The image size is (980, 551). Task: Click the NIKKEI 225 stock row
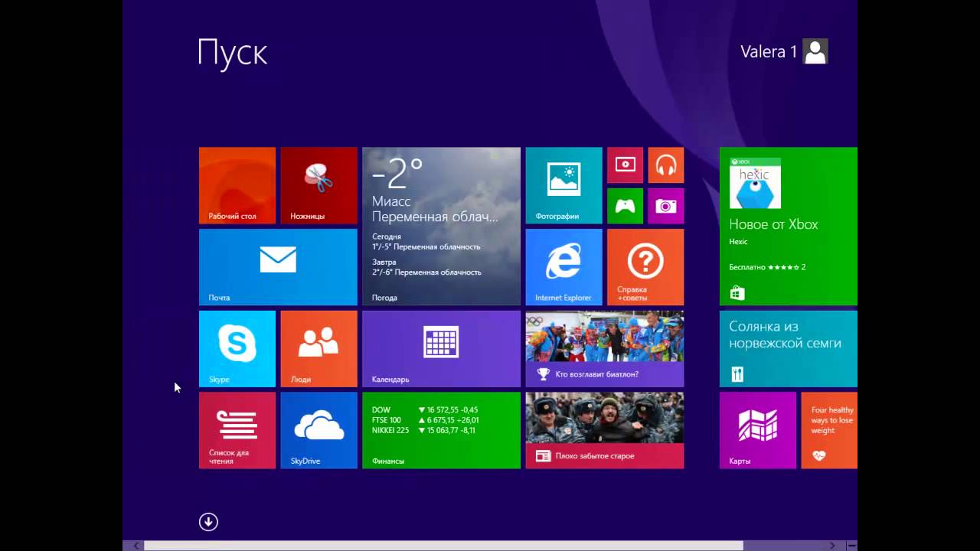coord(423,430)
